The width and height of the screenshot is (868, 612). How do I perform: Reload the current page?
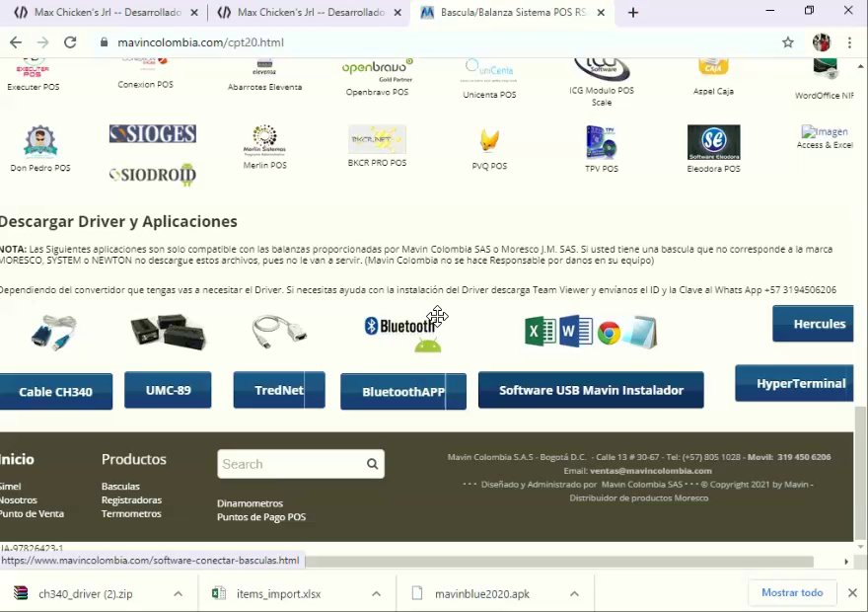point(70,42)
